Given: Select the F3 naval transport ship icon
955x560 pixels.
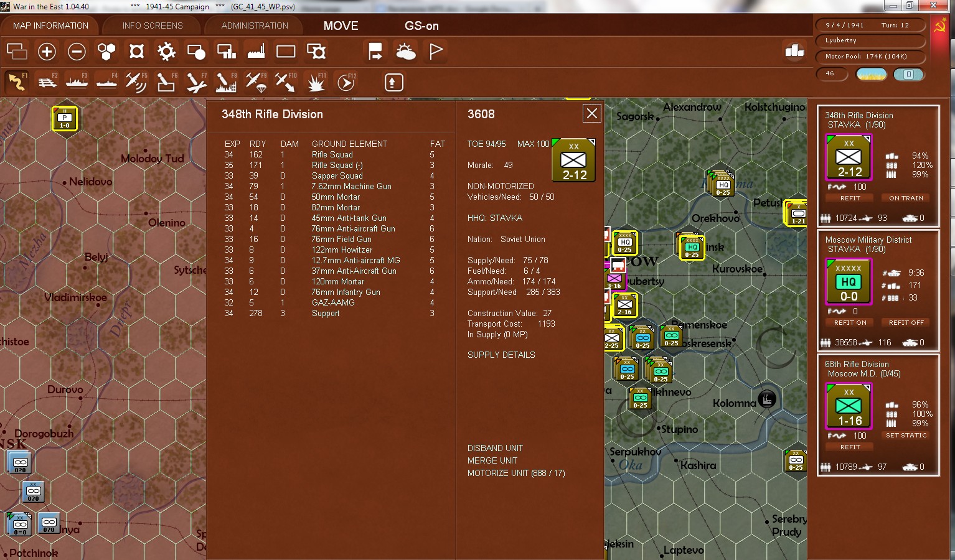Looking at the screenshot, I should 77,82.
